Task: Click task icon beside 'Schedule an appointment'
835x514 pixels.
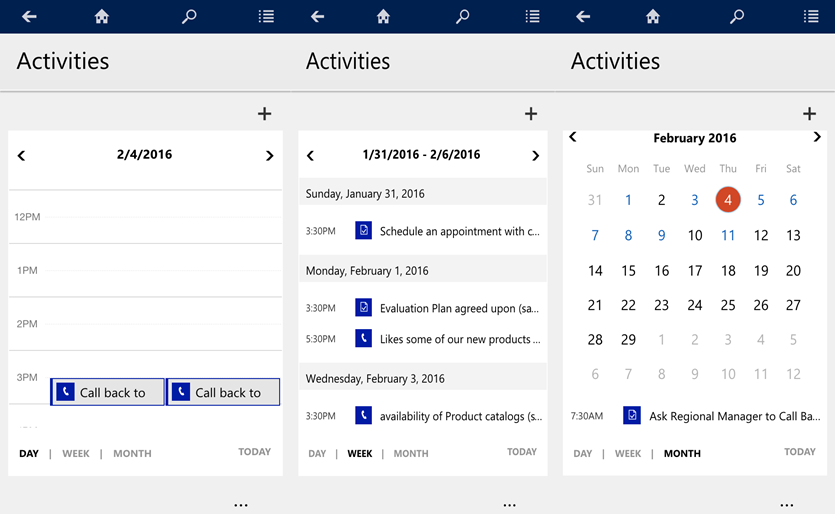Action: [x=363, y=231]
